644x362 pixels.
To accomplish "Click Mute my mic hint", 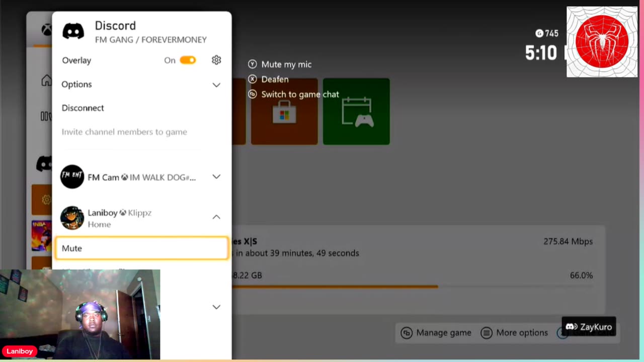I will pyautogui.click(x=280, y=64).
